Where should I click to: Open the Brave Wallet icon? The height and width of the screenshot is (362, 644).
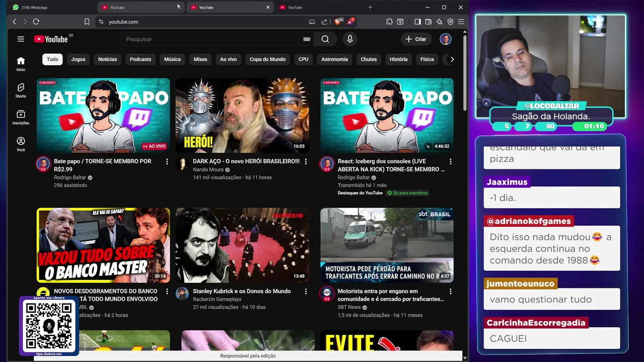point(428,22)
